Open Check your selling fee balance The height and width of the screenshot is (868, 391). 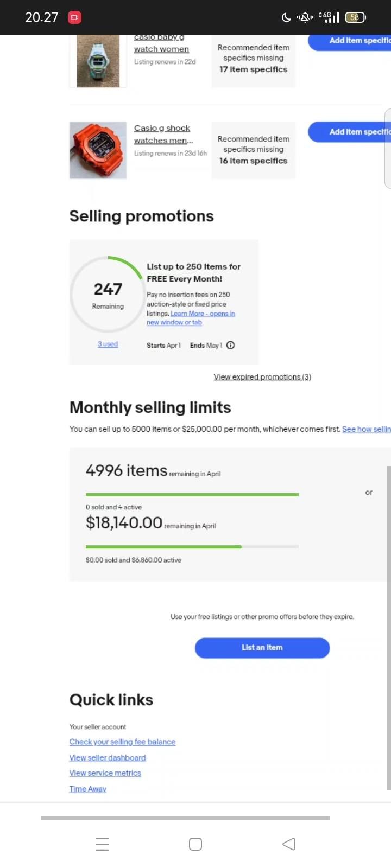point(122,742)
